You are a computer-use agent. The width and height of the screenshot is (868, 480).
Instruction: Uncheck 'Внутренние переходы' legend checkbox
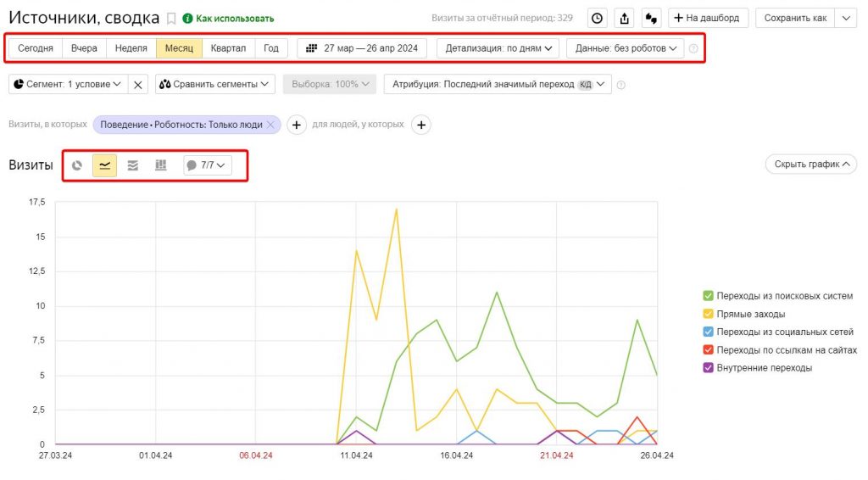tap(708, 368)
